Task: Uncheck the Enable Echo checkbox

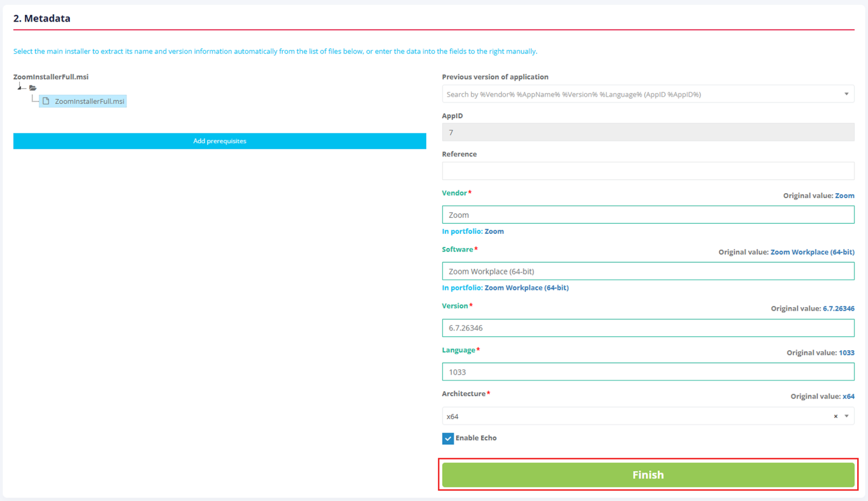Action: click(448, 438)
